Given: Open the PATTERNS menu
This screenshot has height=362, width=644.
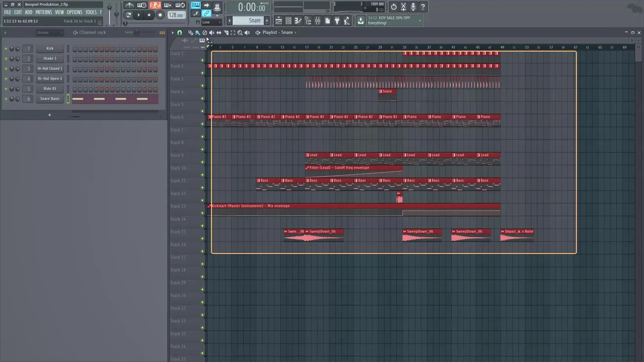Looking at the screenshot, I should pos(44,12).
